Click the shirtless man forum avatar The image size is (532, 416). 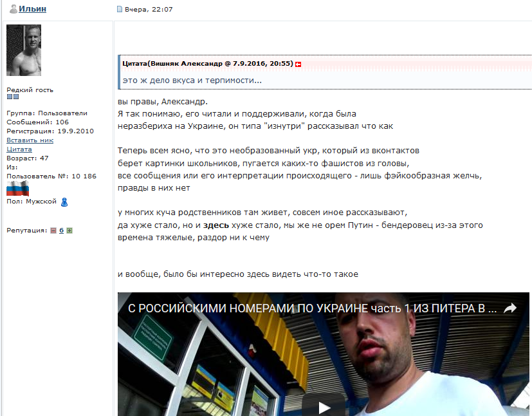[24, 50]
